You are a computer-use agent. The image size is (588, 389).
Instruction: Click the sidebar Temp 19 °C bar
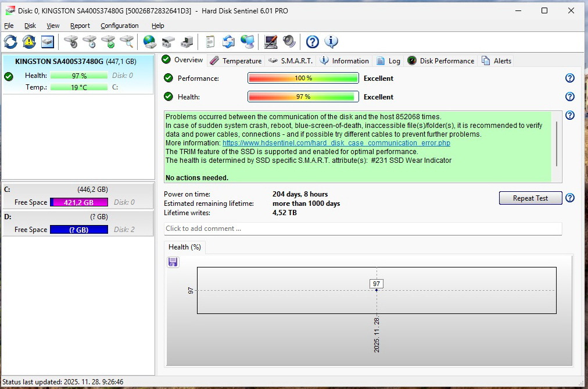pyautogui.click(x=79, y=87)
